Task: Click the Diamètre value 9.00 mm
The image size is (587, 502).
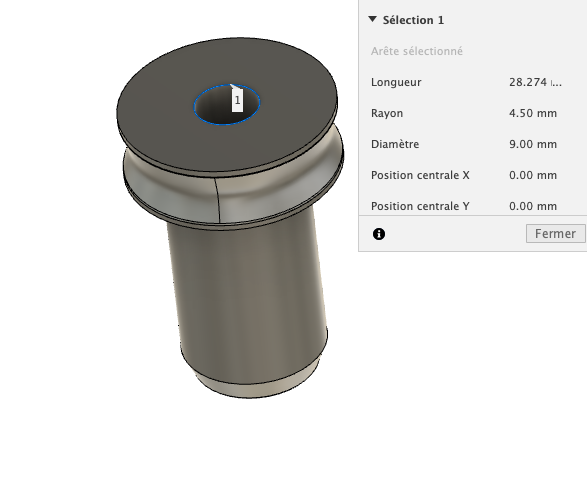Action: pos(533,144)
